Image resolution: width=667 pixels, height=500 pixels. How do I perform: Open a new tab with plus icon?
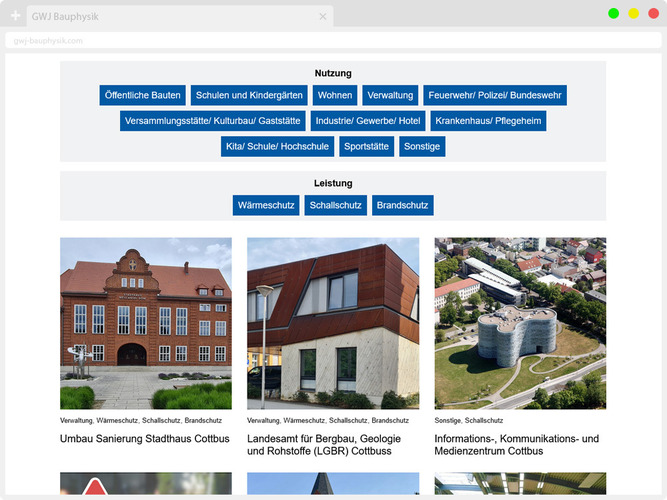tap(15, 16)
